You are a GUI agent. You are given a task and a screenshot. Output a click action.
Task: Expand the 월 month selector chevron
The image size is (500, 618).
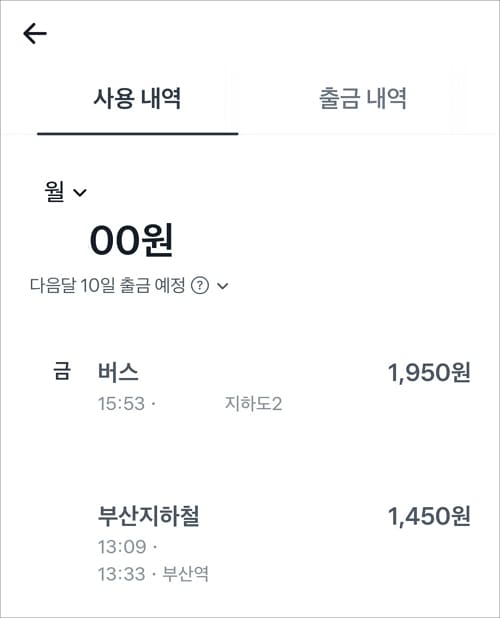click(x=80, y=193)
